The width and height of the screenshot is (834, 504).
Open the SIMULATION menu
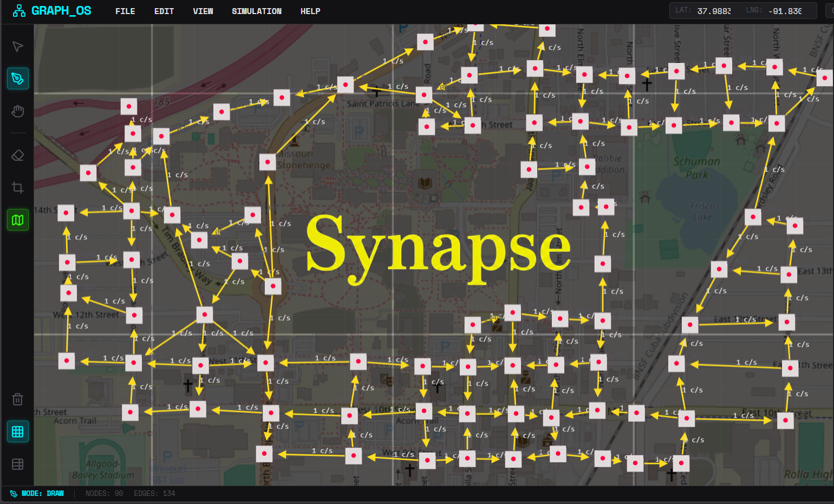coord(257,11)
